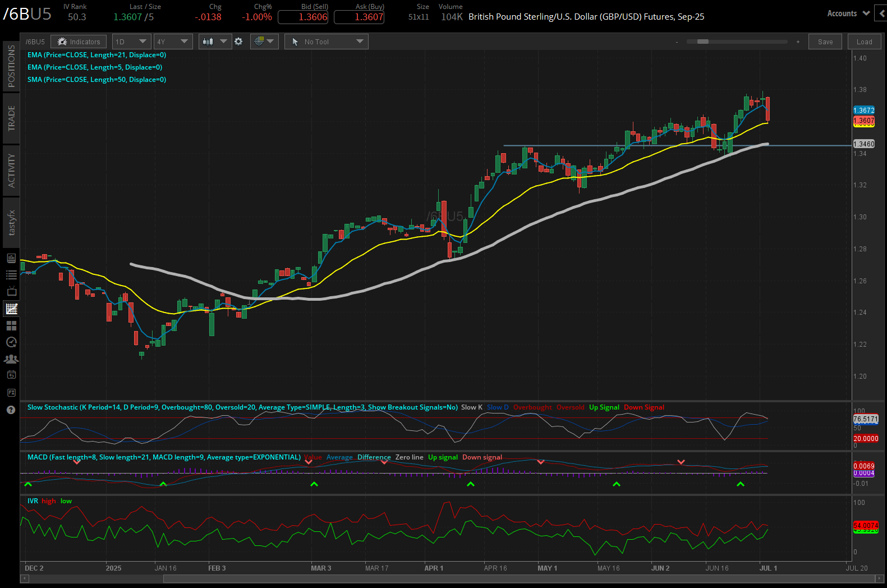Image resolution: width=887 pixels, height=588 pixels.
Task: Open the bar-chart book icon in the sidebar
Action: point(11,258)
